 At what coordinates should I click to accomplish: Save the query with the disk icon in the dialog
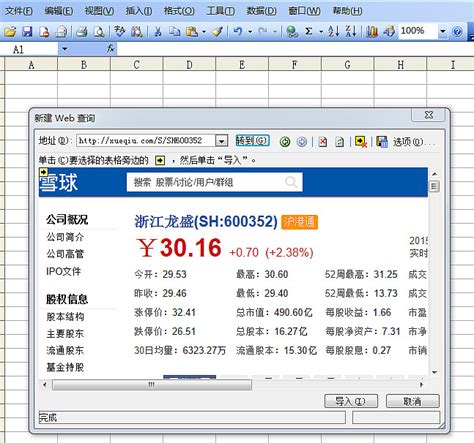click(x=382, y=142)
